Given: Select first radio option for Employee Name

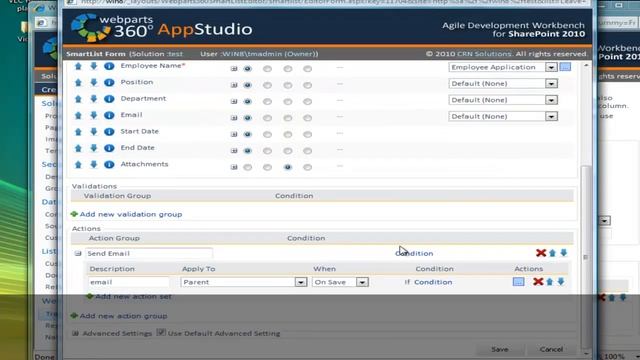Looking at the screenshot, I should click(247, 69).
